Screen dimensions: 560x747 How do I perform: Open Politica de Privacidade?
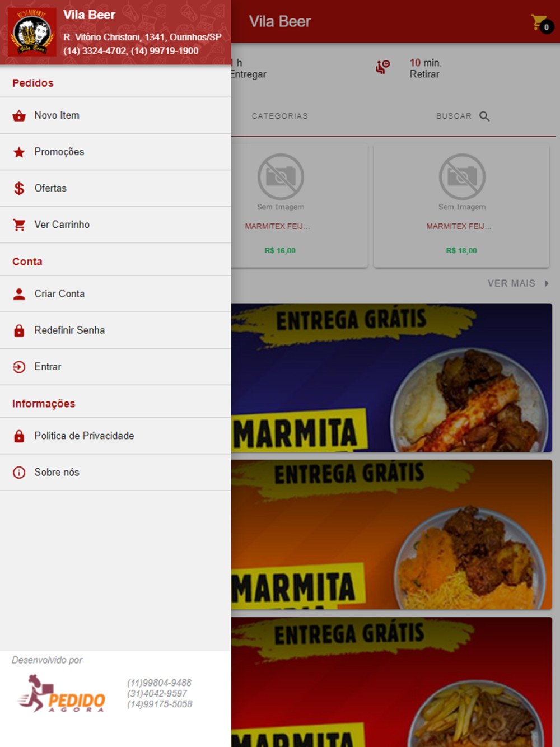[x=115, y=436]
